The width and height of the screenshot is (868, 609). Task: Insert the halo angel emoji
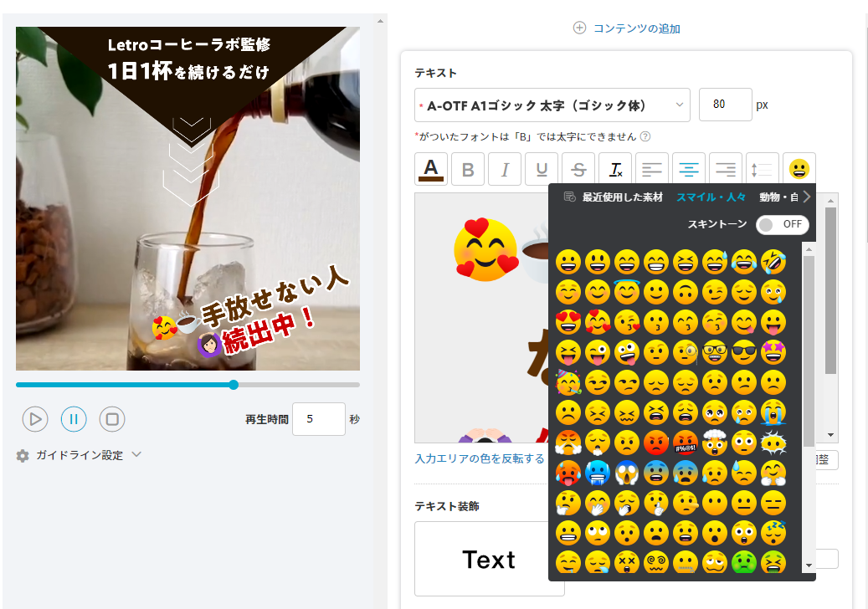(x=627, y=292)
